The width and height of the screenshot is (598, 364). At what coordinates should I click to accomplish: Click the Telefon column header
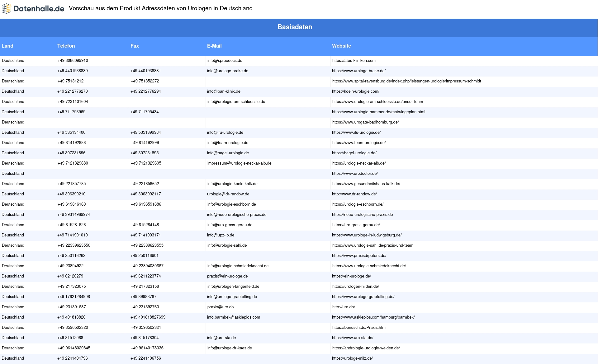point(66,46)
